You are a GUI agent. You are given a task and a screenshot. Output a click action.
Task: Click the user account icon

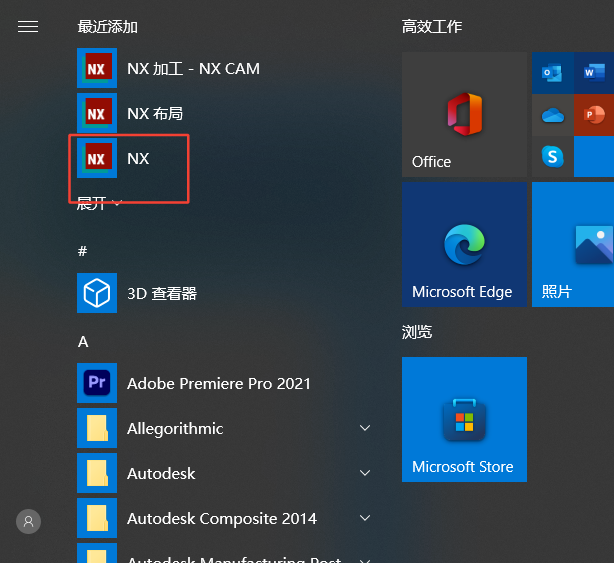(x=29, y=521)
